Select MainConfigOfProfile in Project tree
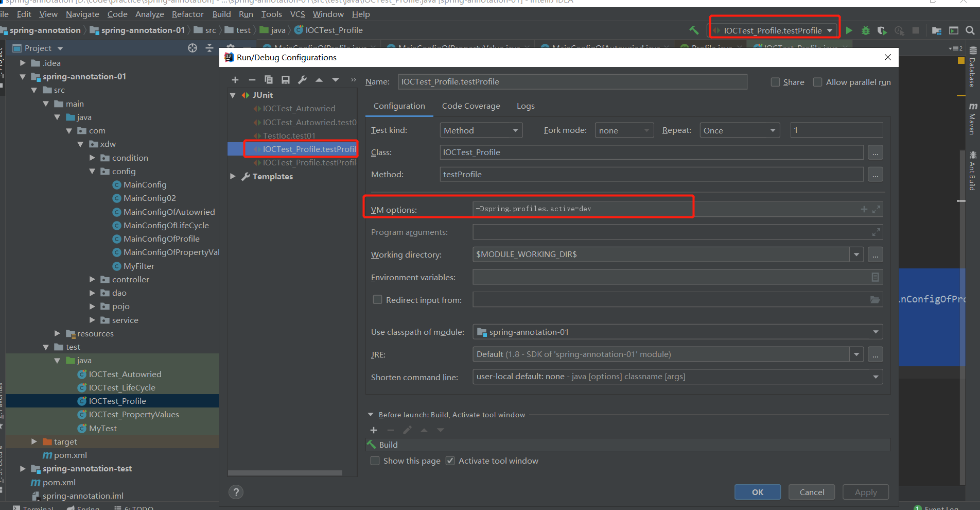980x510 pixels. tap(161, 239)
